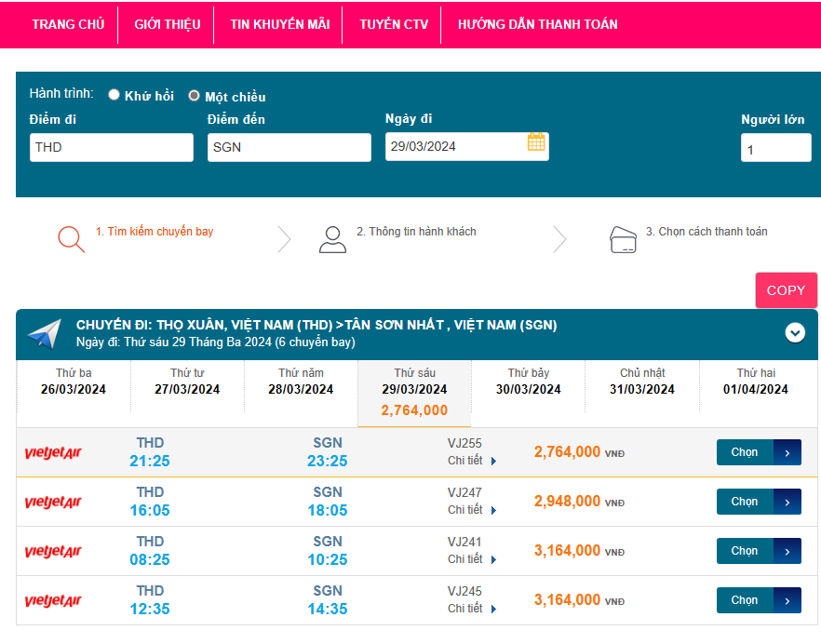Collapse the departure flights panel chevron
The height and width of the screenshot is (644, 821).
point(795,332)
